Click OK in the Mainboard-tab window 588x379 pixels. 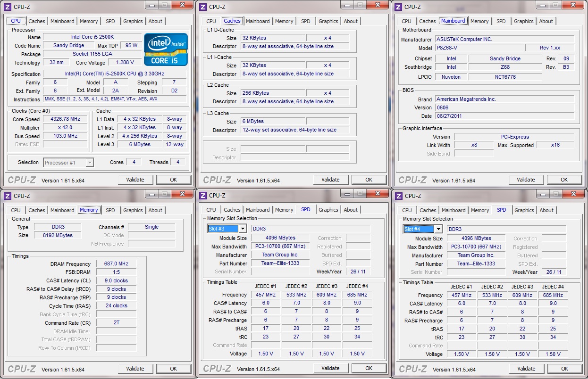coord(564,180)
